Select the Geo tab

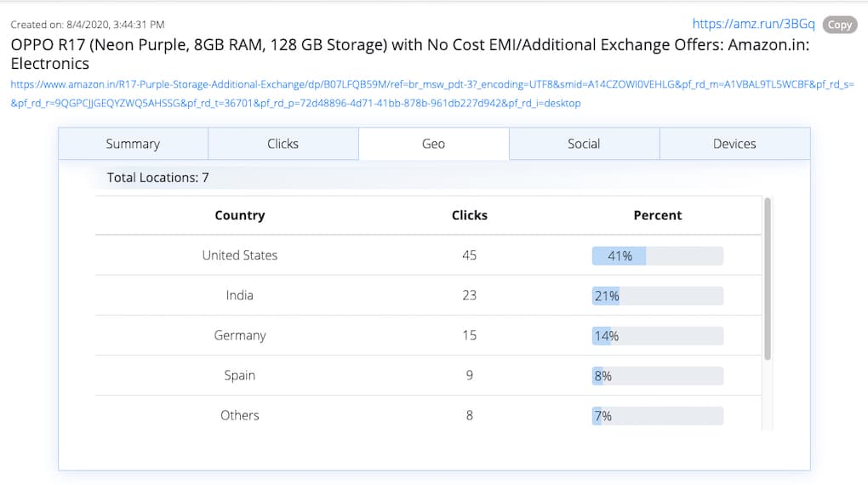(x=433, y=144)
